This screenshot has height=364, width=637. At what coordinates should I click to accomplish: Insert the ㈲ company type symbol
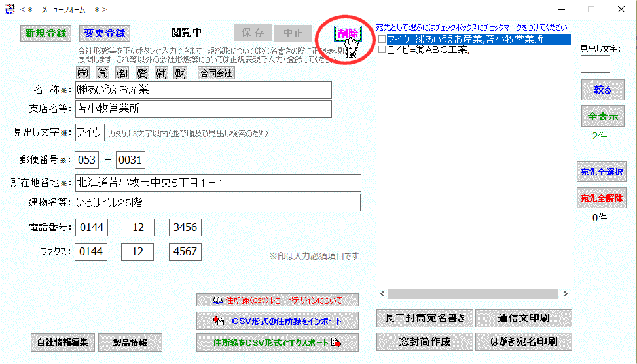(103, 73)
